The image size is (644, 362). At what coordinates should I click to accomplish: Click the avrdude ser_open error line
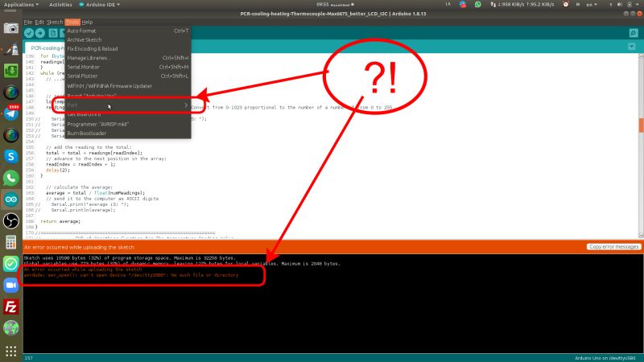131,275
